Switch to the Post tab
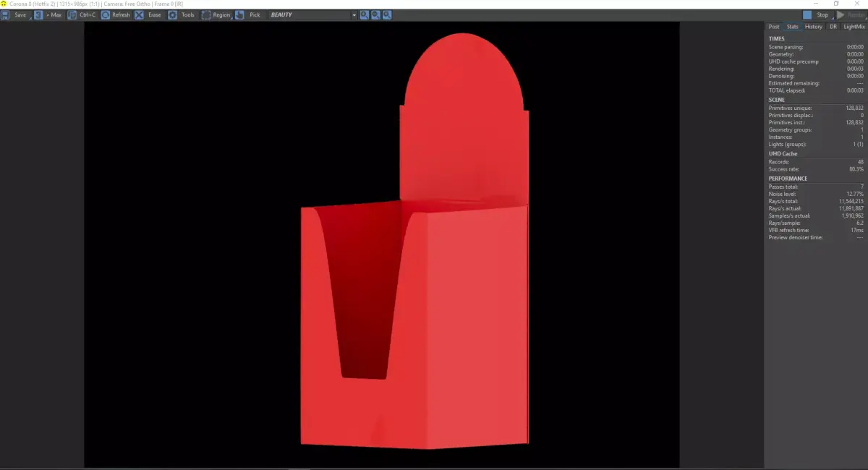Image resolution: width=868 pixels, height=470 pixels. [x=773, y=26]
